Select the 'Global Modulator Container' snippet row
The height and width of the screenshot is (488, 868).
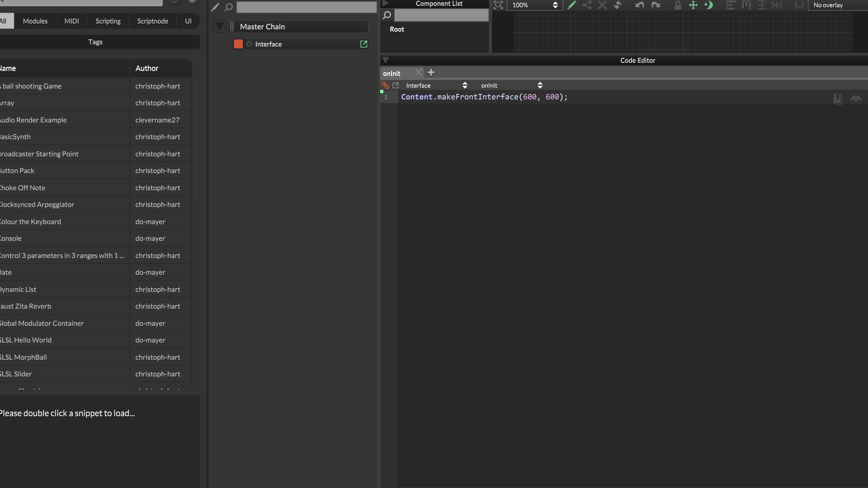pyautogui.click(x=96, y=323)
